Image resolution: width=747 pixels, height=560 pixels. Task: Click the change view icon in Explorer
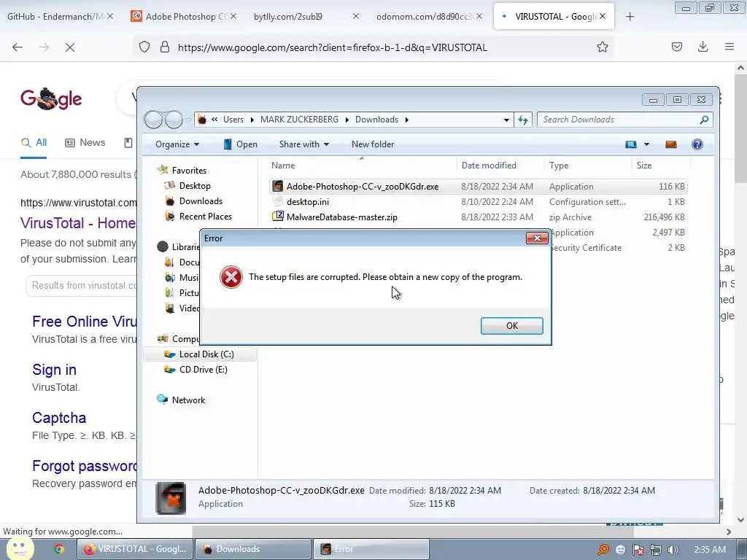[x=631, y=144]
